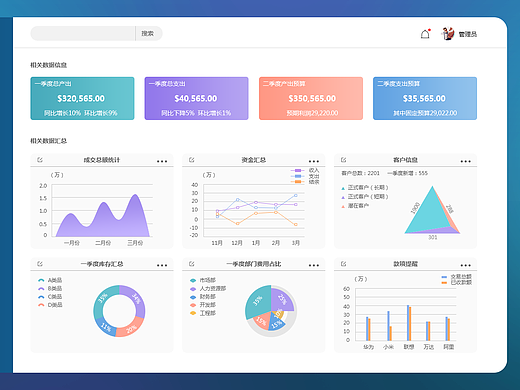Open the notification bell

425,34
